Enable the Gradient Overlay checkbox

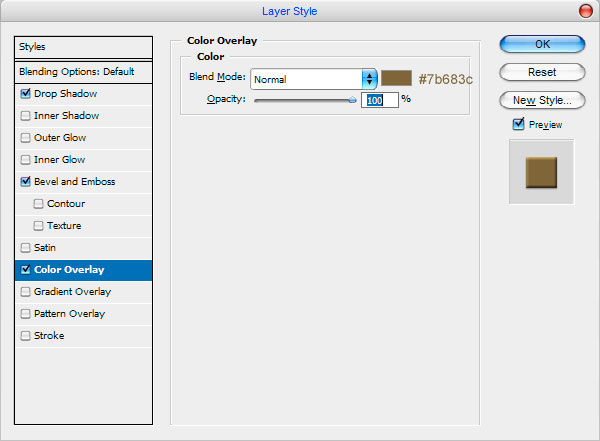(x=25, y=292)
